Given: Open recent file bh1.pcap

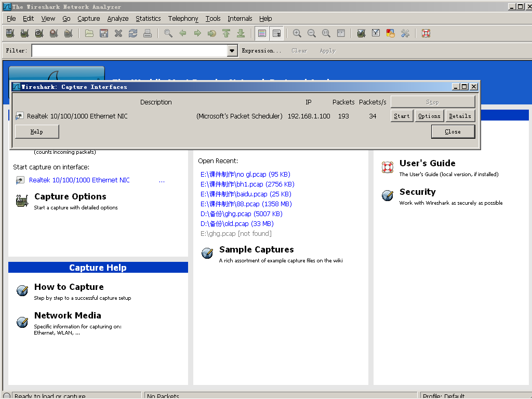Looking at the screenshot, I should tap(247, 184).
